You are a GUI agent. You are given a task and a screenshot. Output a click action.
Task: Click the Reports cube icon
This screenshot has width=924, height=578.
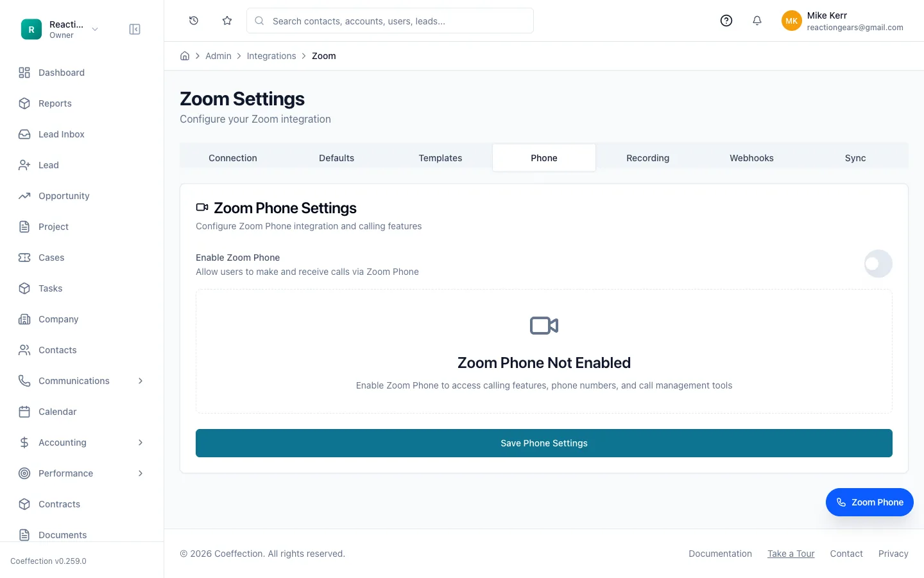(24, 103)
